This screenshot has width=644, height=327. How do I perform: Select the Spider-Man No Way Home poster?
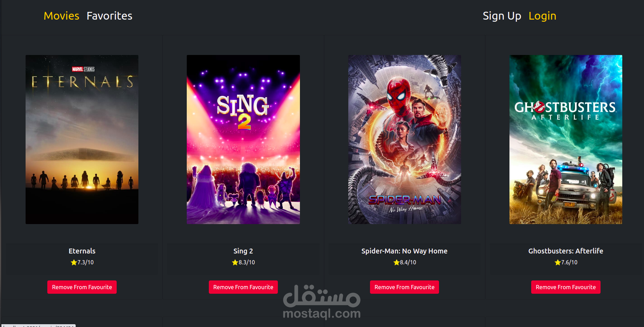click(x=404, y=139)
